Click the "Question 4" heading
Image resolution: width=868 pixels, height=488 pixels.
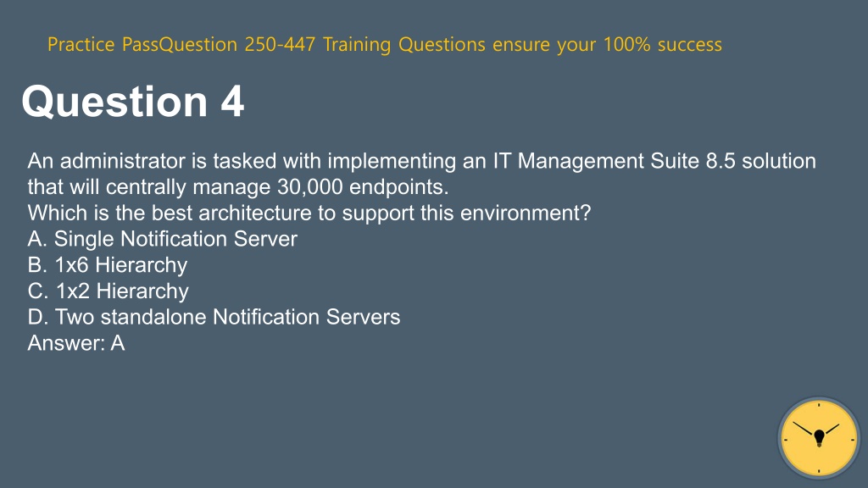(x=133, y=102)
